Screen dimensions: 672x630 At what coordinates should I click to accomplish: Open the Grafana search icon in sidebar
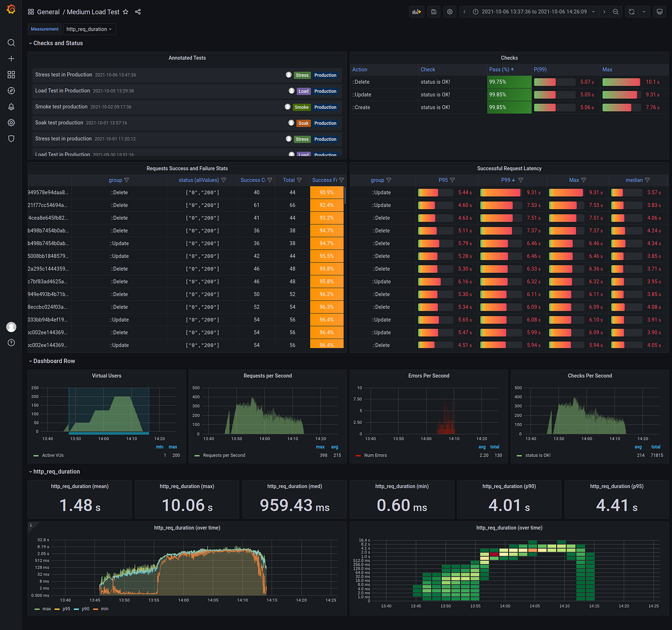pyautogui.click(x=11, y=43)
